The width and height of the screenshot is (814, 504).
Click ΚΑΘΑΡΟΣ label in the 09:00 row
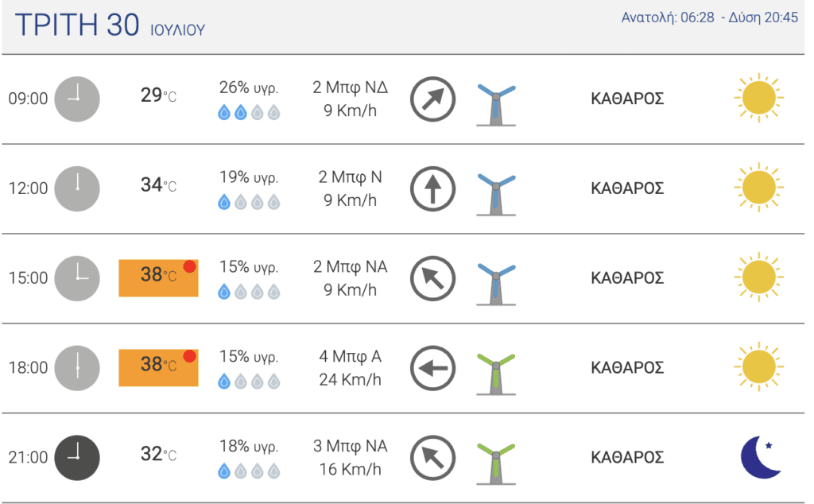(627, 99)
